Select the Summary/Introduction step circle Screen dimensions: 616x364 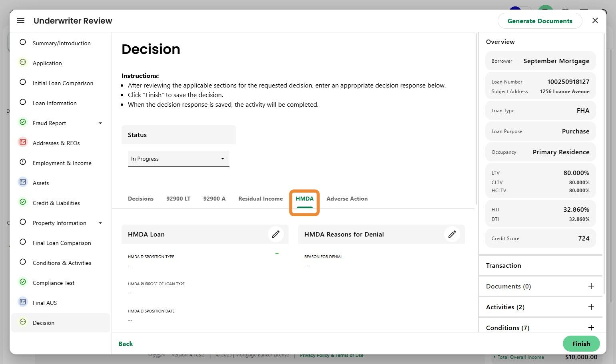pyautogui.click(x=23, y=42)
